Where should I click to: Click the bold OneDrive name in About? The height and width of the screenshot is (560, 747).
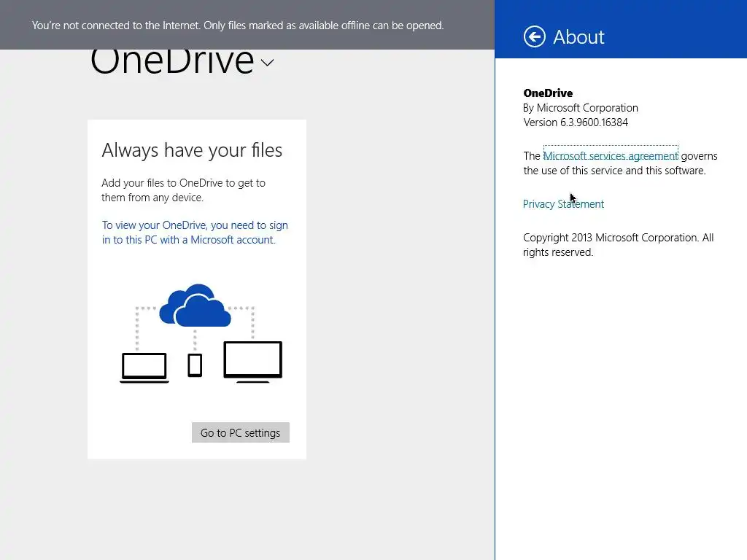548,93
